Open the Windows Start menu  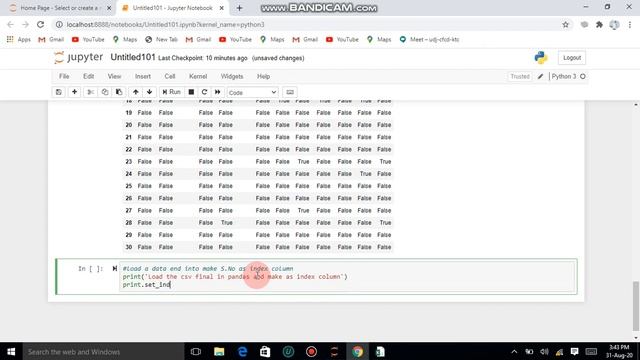(x=11, y=351)
